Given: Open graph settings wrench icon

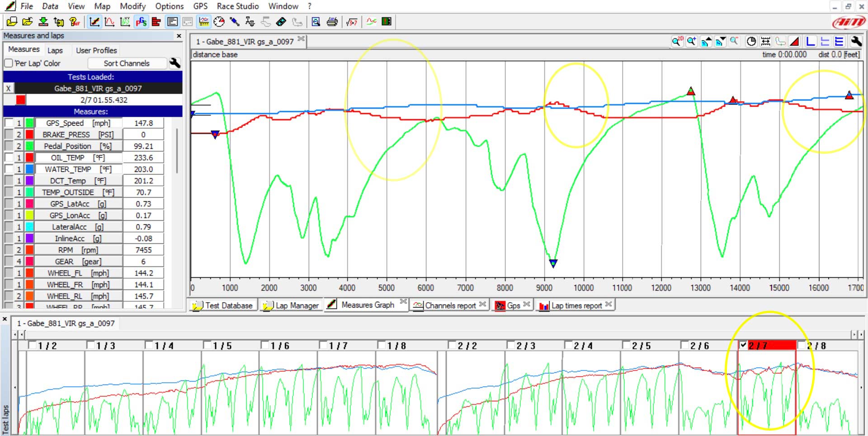Looking at the screenshot, I should 856,42.
